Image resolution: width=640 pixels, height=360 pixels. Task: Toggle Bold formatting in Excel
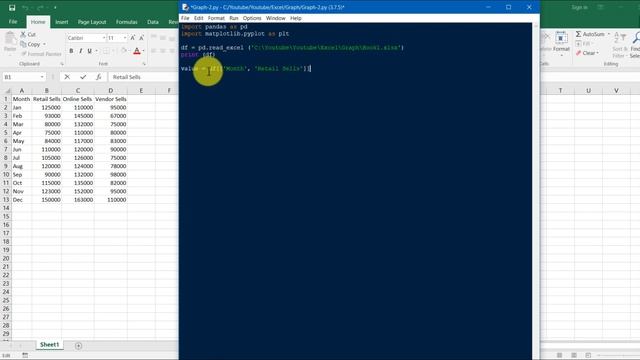point(71,51)
